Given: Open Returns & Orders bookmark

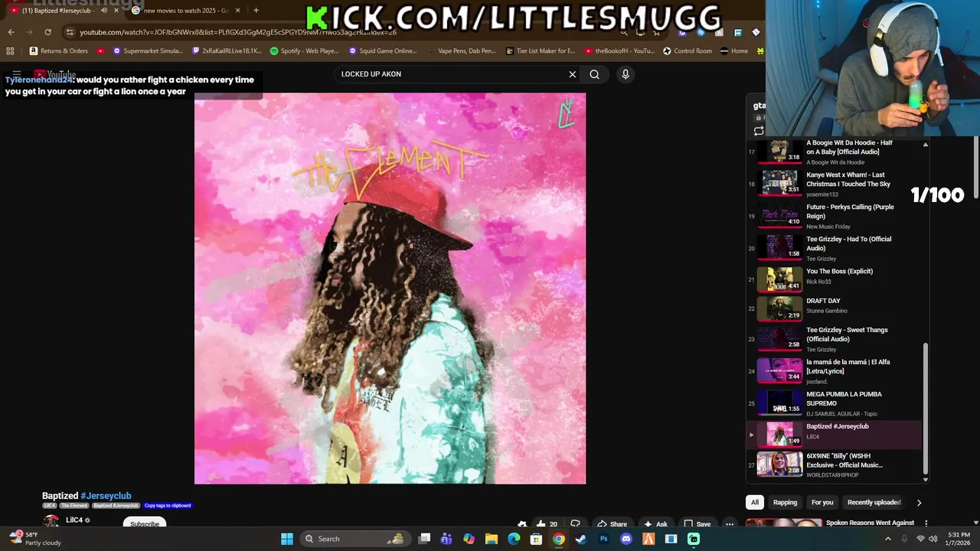Looking at the screenshot, I should pyautogui.click(x=59, y=51).
